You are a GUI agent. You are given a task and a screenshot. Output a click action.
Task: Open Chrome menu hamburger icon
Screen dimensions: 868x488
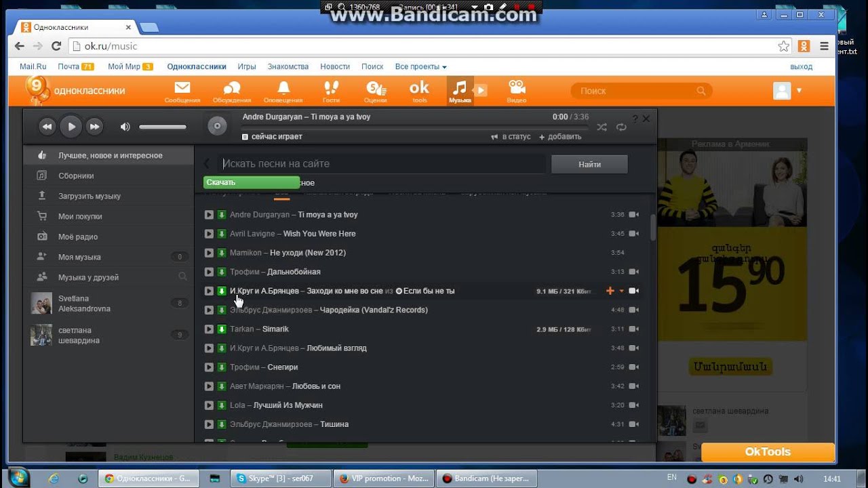coord(825,46)
